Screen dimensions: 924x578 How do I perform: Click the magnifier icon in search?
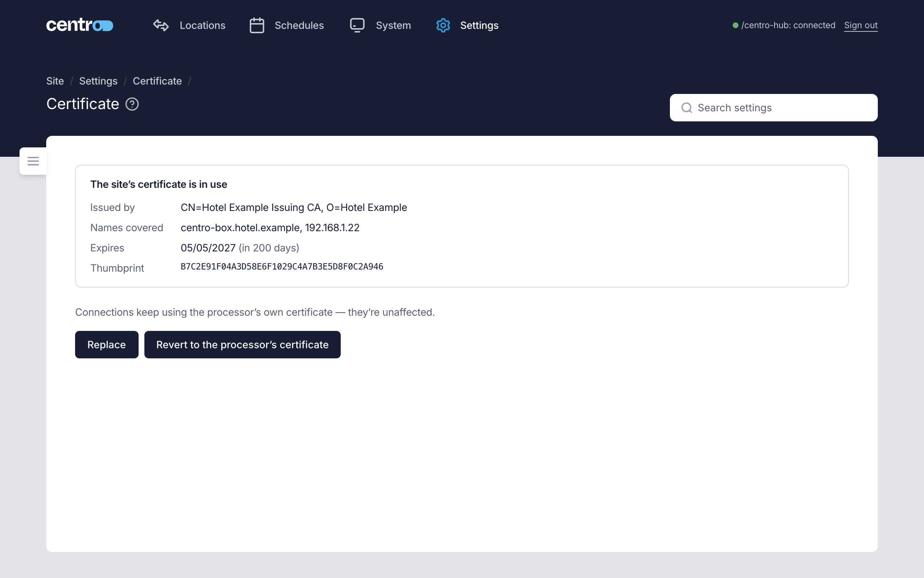[x=687, y=108]
